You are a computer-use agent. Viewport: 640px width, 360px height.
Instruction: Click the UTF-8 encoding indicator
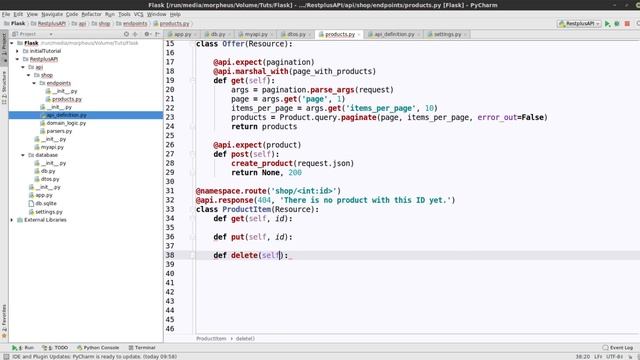(x=615, y=357)
